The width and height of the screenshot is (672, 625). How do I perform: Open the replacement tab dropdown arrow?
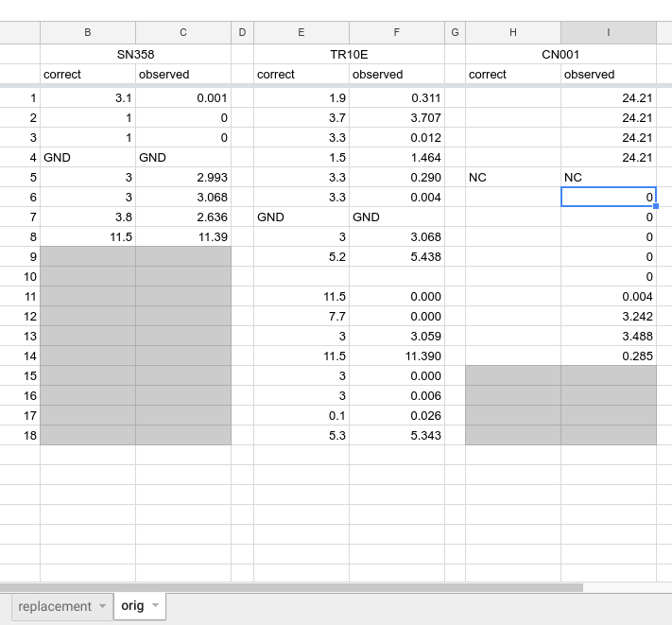[x=102, y=607]
